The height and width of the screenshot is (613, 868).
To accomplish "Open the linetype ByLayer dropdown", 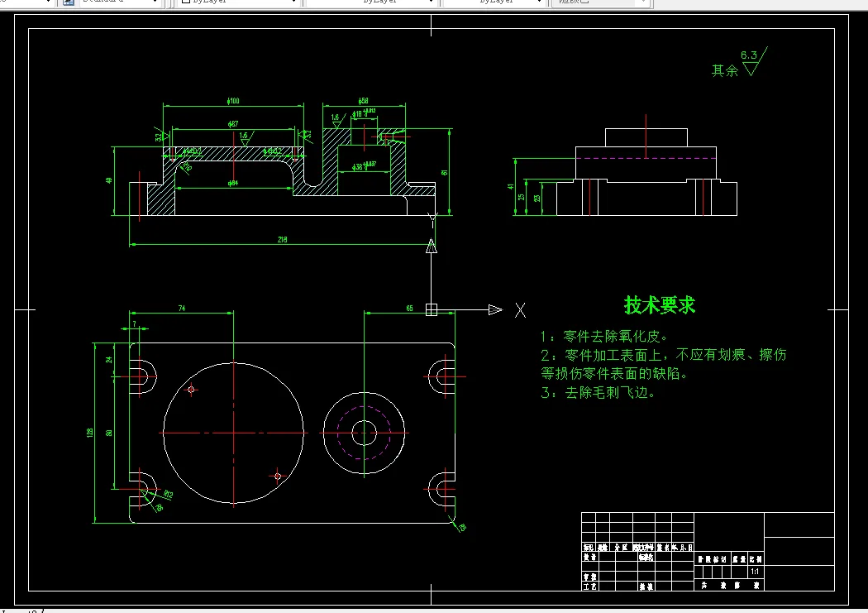I will 429,3.
